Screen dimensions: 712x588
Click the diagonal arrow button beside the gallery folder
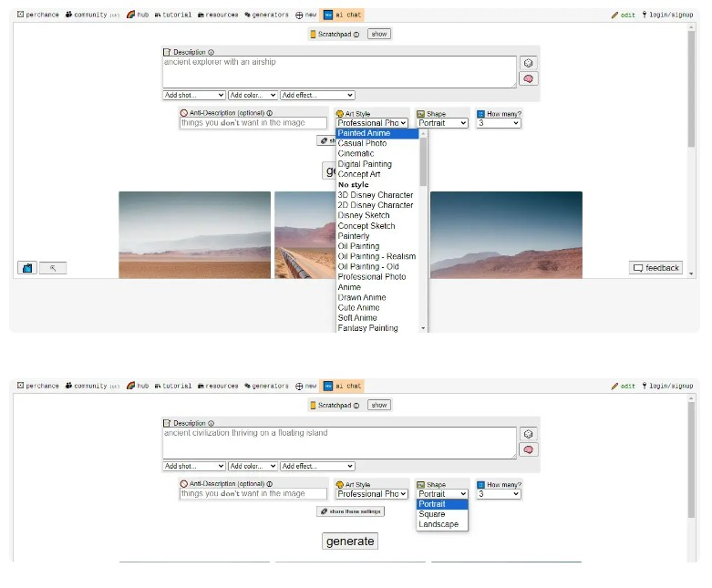click(53, 268)
